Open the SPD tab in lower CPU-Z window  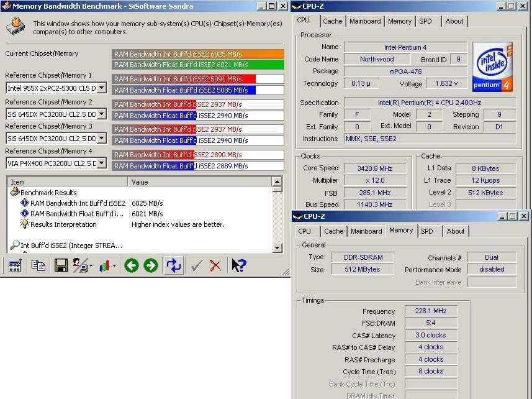427,231
